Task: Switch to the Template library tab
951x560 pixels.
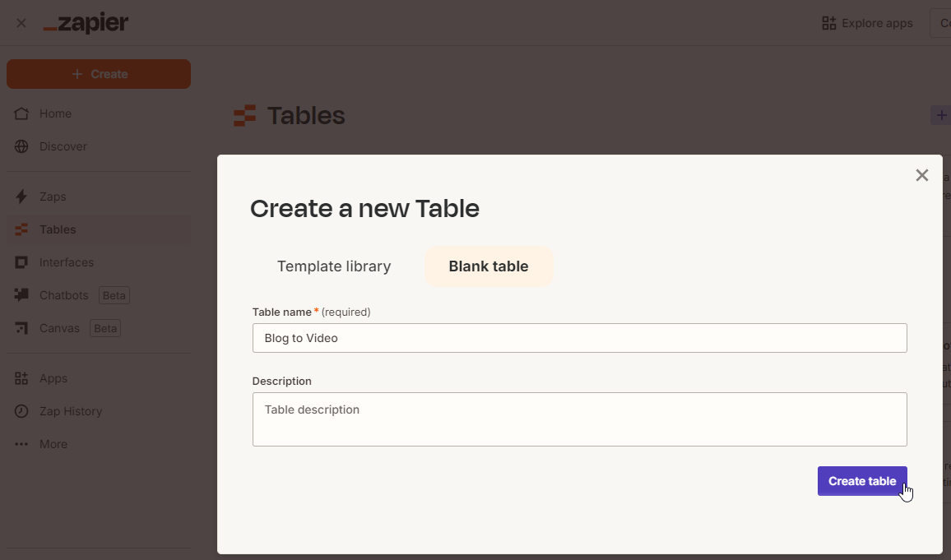Action: [x=334, y=266]
